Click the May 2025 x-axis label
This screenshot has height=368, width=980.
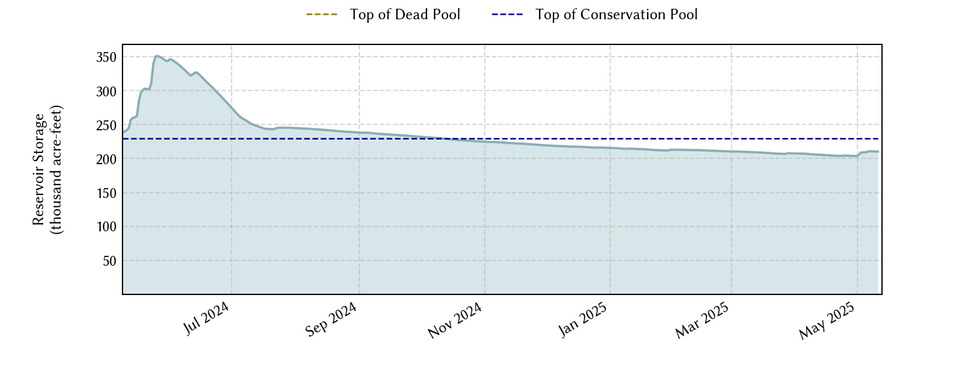827,321
